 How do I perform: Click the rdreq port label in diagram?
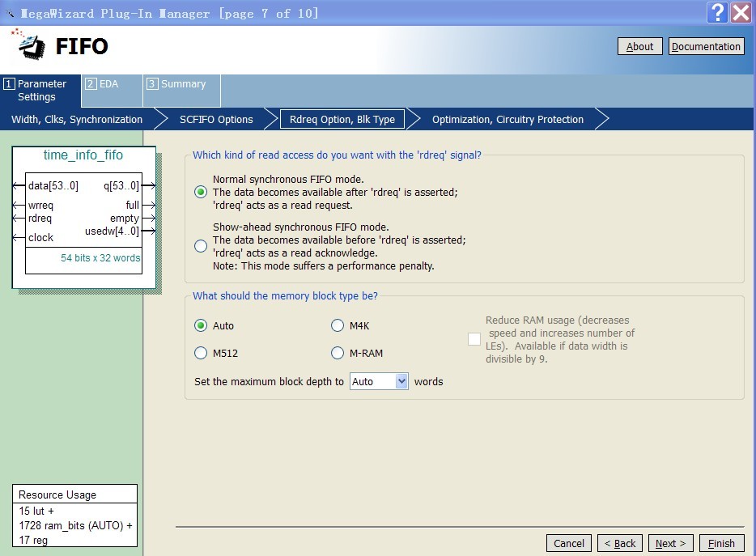coord(40,219)
